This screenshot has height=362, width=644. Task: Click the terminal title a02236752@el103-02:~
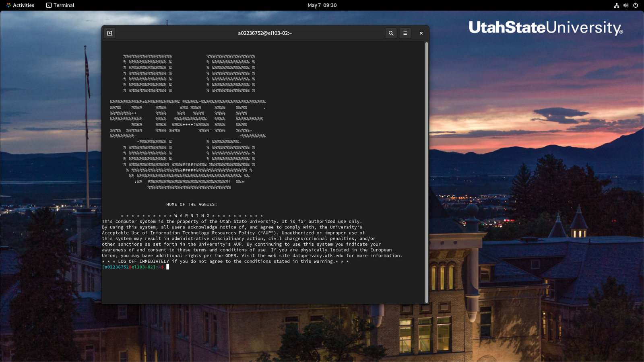[x=265, y=33]
